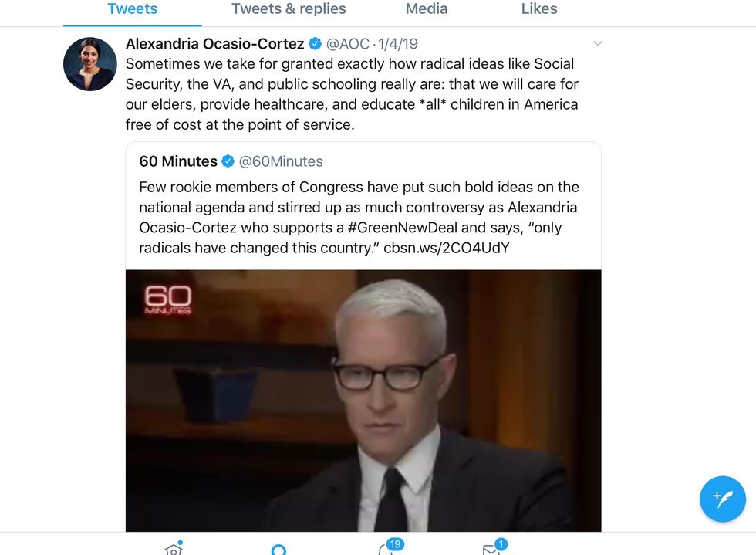Click the @AOC handle

click(x=348, y=44)
